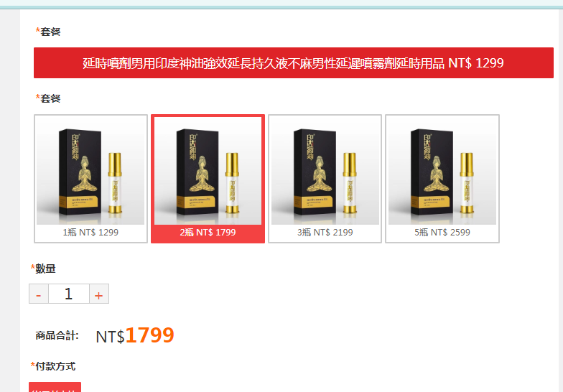Click the 3瓶 NT$ 2199 price label
The image size is (563, 392).
pos(325,233)
